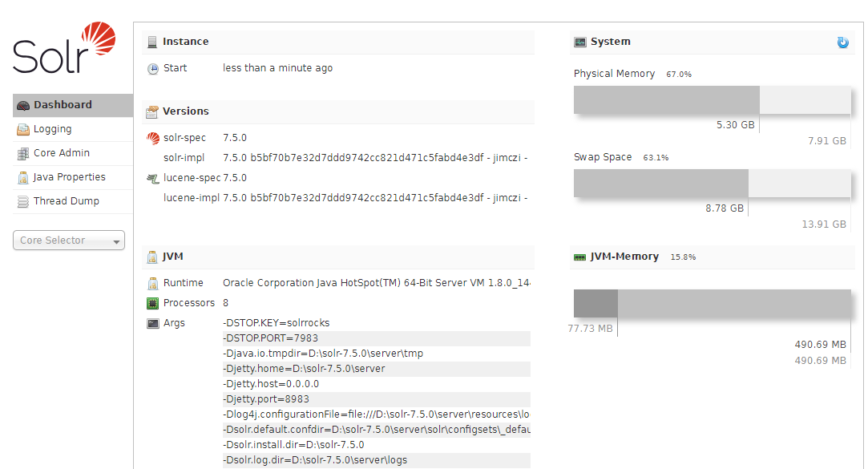Click the Args terminal icon
The width and height of the screenshot is (868, 469).
point(153,323)
